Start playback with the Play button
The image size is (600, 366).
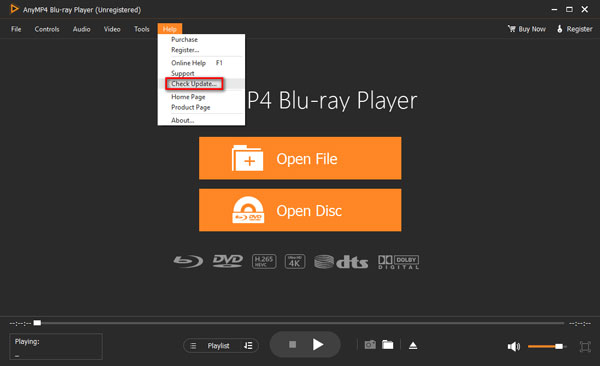[x=318, y=345]
